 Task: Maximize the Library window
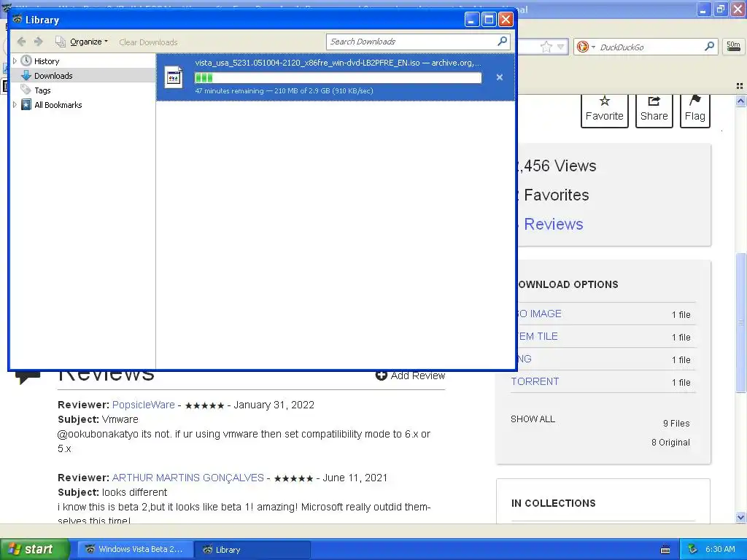pos(488,20)
